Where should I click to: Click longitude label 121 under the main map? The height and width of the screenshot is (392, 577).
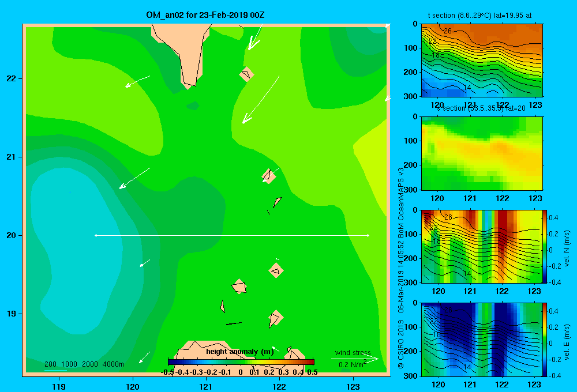pyautogui.click(x=206, y=387)
